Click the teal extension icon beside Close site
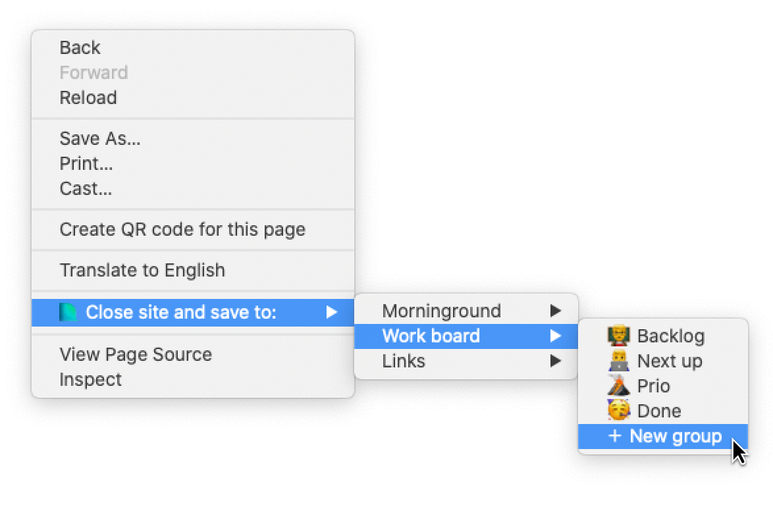The height and width of the screenshot is (532, 773). point(68,312)
